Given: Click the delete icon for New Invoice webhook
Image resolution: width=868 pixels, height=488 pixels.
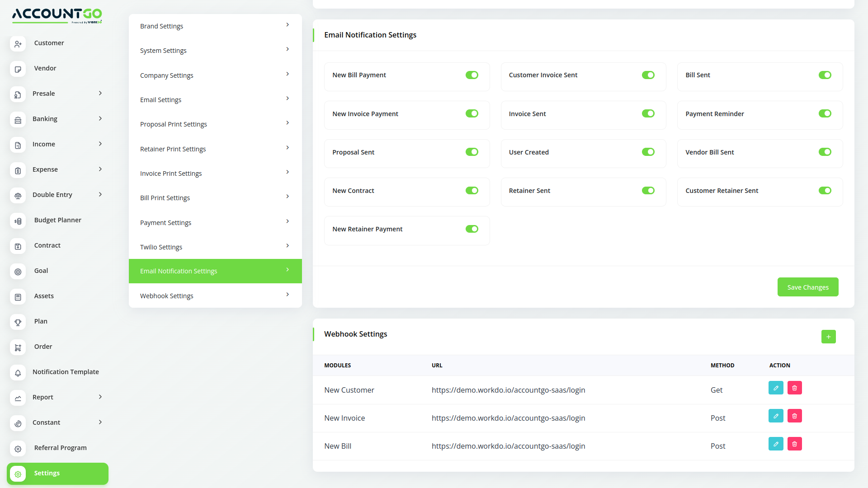Looking at the screenshot, I should (x=794, y=416).
